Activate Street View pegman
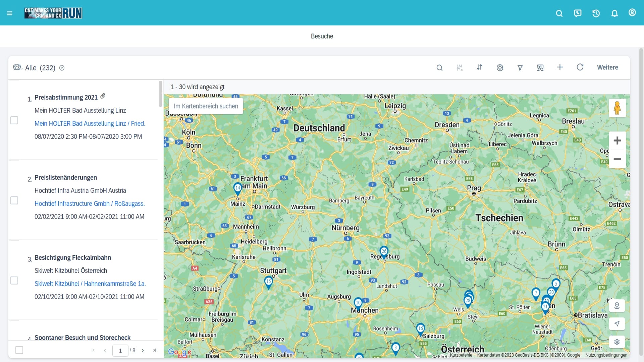Screen dimensions: 644x362 (x=617, y=108)
